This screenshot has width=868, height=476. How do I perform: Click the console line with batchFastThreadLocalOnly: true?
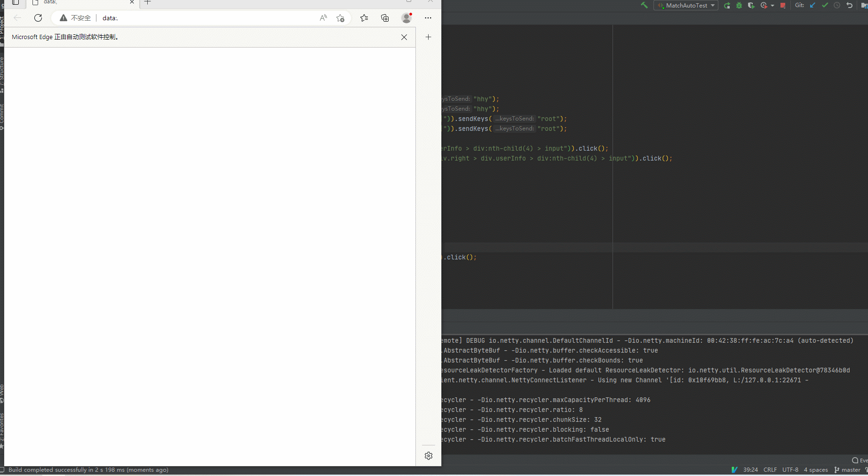(553, 439)
